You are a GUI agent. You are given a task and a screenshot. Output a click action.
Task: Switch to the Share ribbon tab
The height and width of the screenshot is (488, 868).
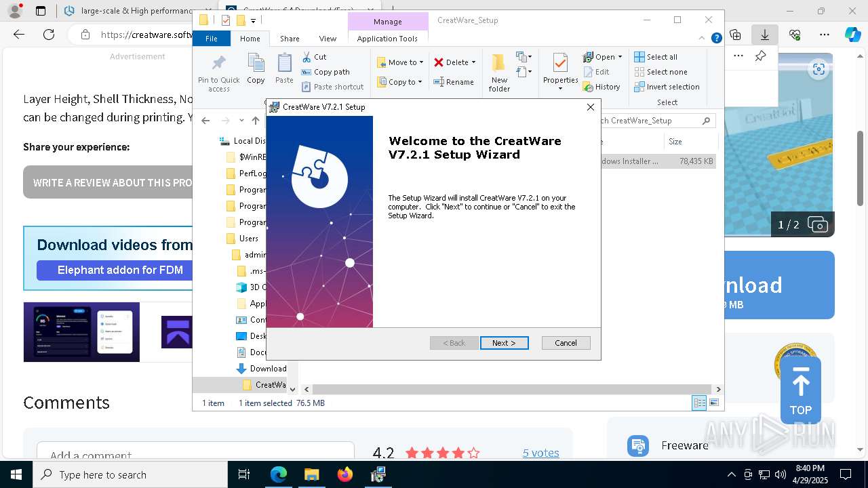(290, 39)
